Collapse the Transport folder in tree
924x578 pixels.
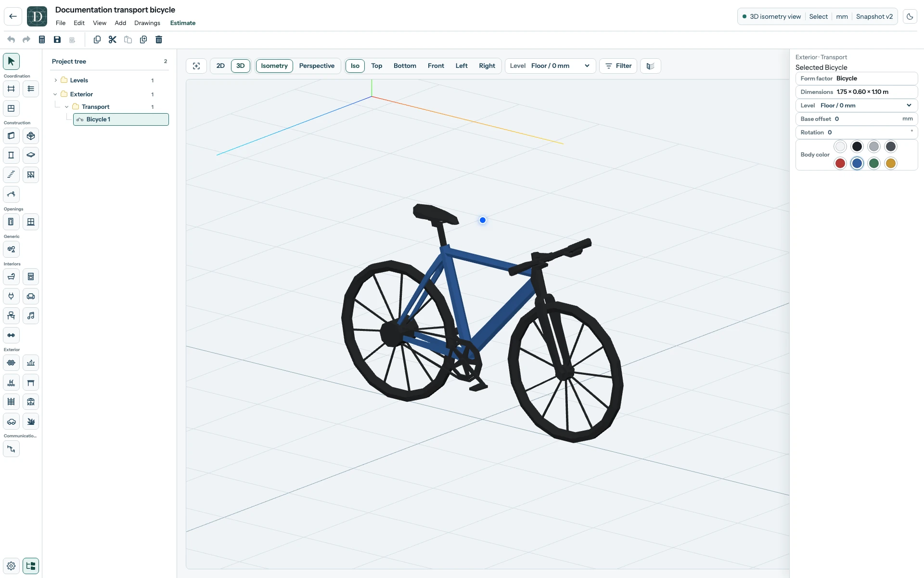(66, 107)
